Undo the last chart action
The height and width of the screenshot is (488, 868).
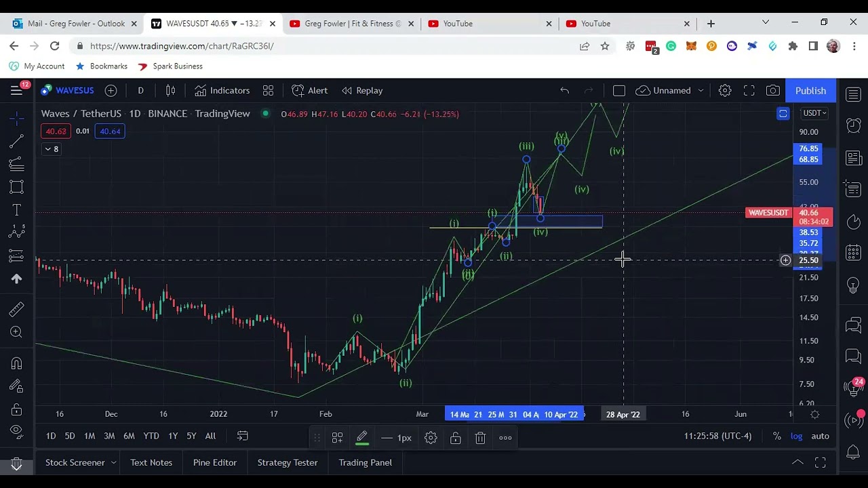[564, 90]
